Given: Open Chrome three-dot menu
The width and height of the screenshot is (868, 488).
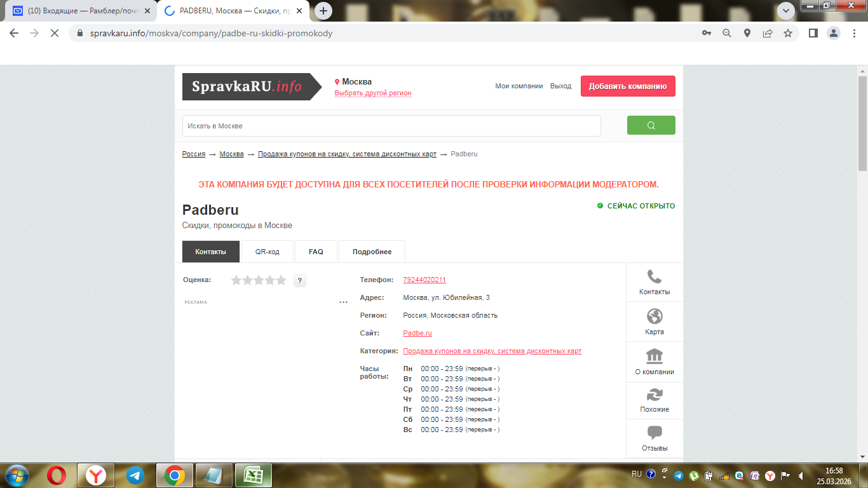Looking at the screenshot, I should 853,33.
